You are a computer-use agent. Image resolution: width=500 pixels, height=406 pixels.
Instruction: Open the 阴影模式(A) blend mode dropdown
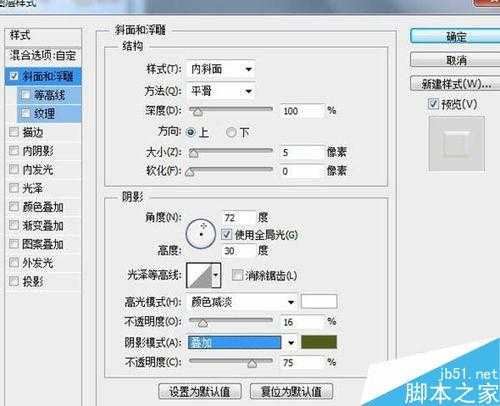click(242, 343)
